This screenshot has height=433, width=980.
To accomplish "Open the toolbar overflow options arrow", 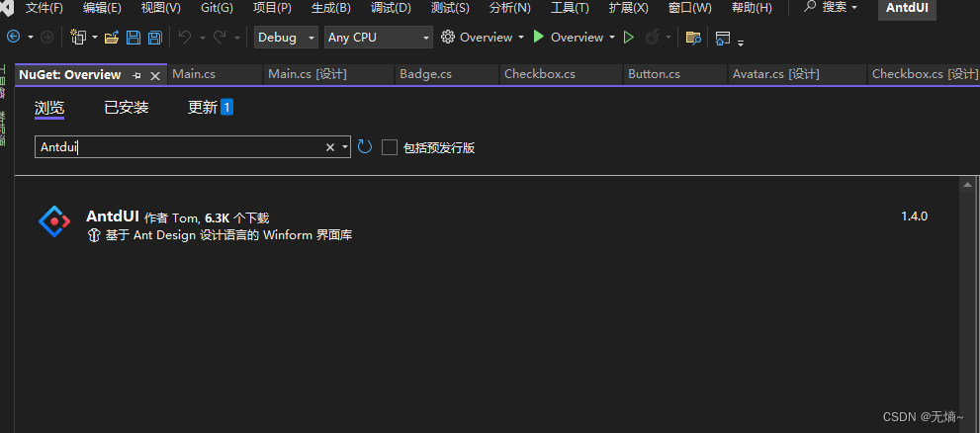I will coord(741,43).
